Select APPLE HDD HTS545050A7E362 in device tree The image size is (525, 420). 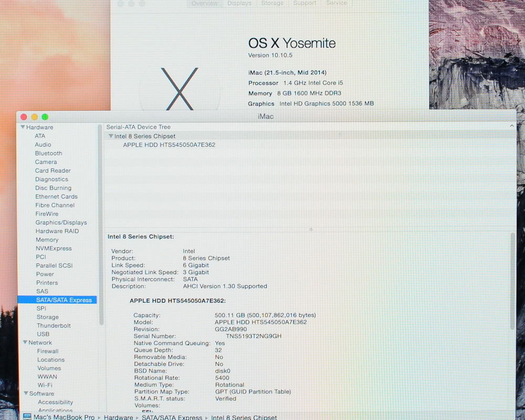tap(169, 145)
